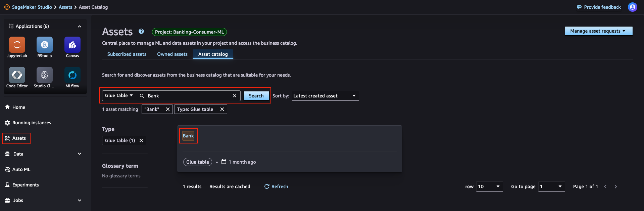Click the "Results are cached" text
The image size is (644, 211).
click(x=230, y=186)
